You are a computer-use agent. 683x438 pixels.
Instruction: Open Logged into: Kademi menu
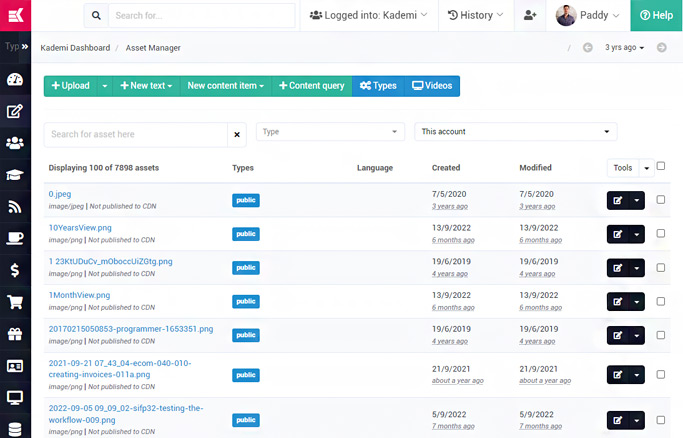[369, 15]
